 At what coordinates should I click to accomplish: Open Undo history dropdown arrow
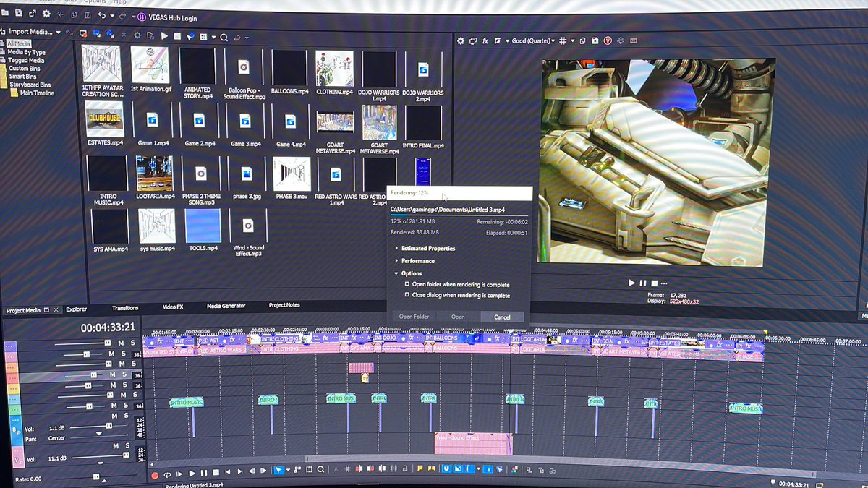click(x=112, y=15)
